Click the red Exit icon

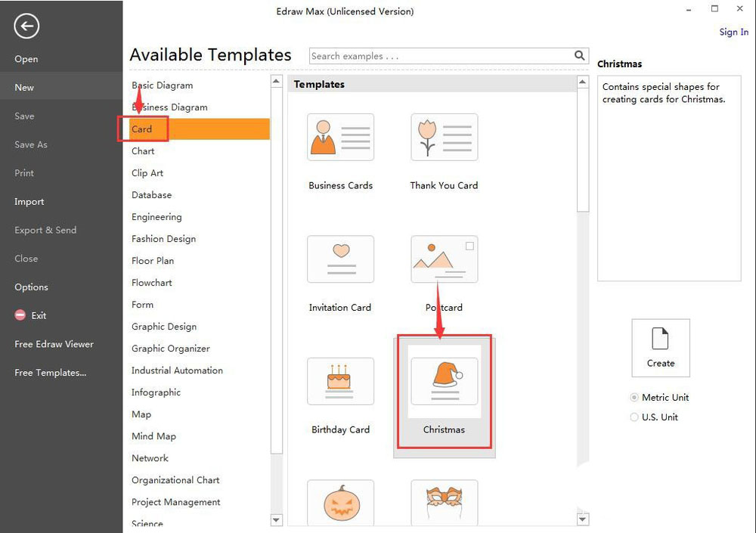click(x=20, y=315)
